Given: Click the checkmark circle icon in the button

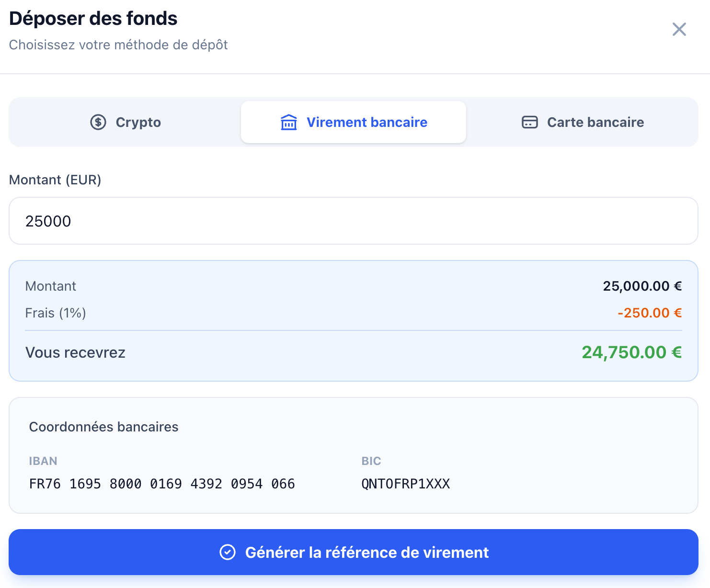Looking at the screenshot, I should click(228, 552).
